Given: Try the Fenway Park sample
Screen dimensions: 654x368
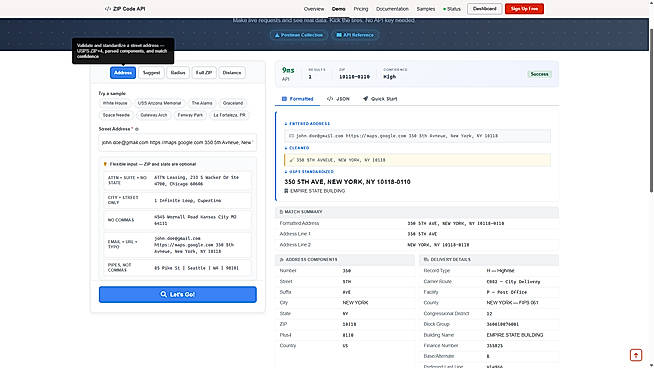Looking at the screenshot, I should pyautogui.click(x=190, y=115).
